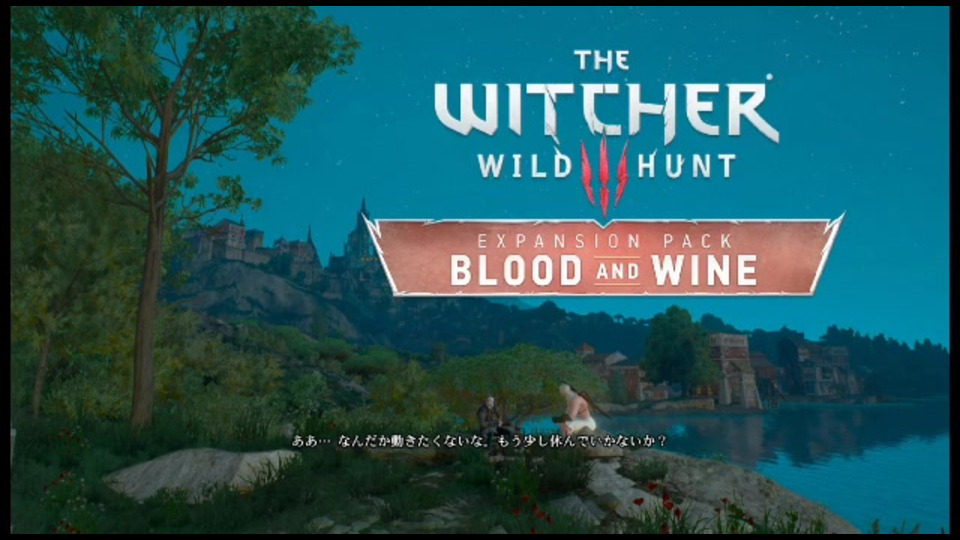Click the word THE above the logo
960x540 pixels.
click(x=602, y=61)
